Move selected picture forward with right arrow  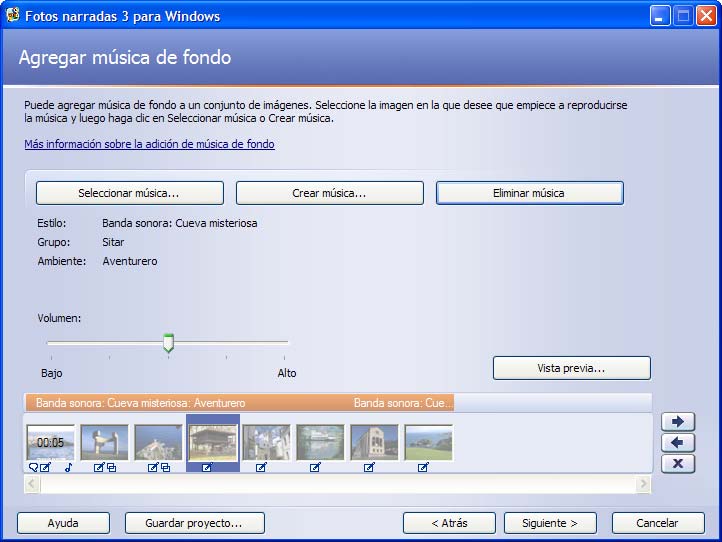pos(678,422)
